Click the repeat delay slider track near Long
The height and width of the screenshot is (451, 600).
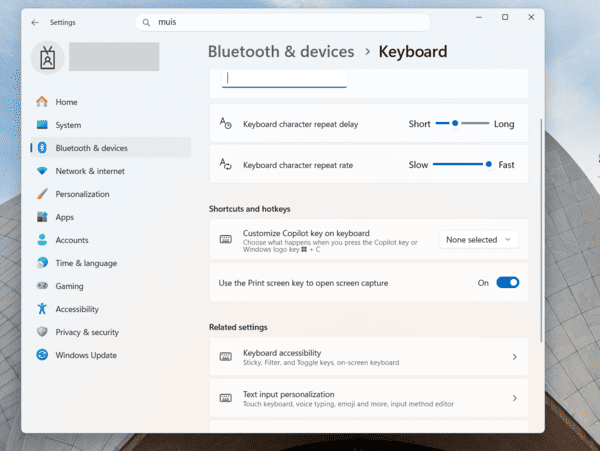tap(483, 123)
